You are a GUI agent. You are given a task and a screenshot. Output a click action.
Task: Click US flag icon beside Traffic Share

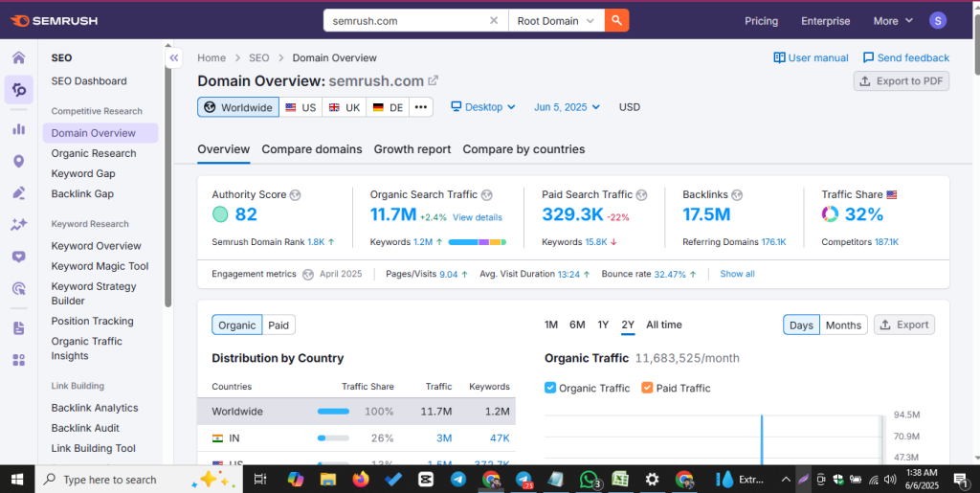point(891,195)
